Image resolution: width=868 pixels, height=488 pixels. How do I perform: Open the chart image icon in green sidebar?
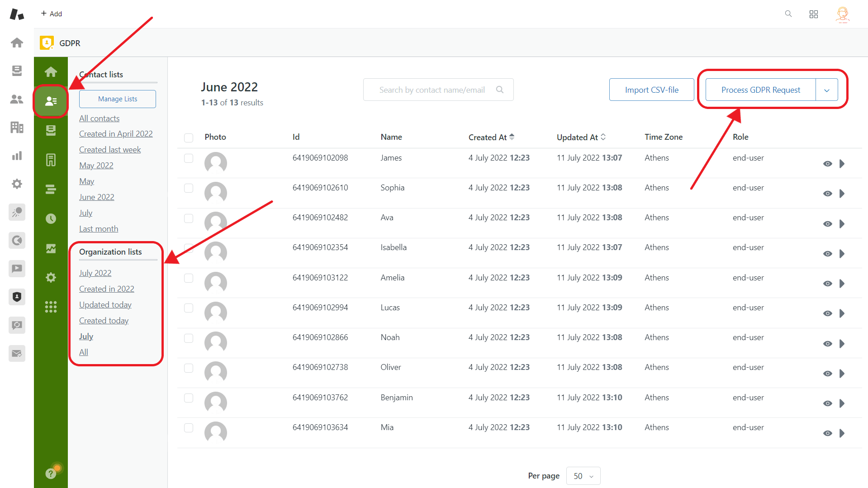(x=51, y=248)
